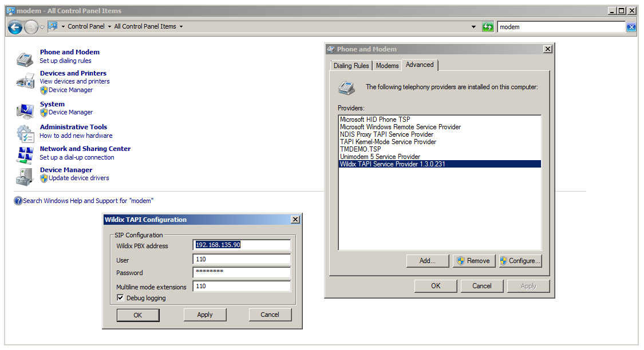Viewport: 644px width, 350px height.
Task: Clear the modem search with the X button
Action: click(x=631, y=27)
